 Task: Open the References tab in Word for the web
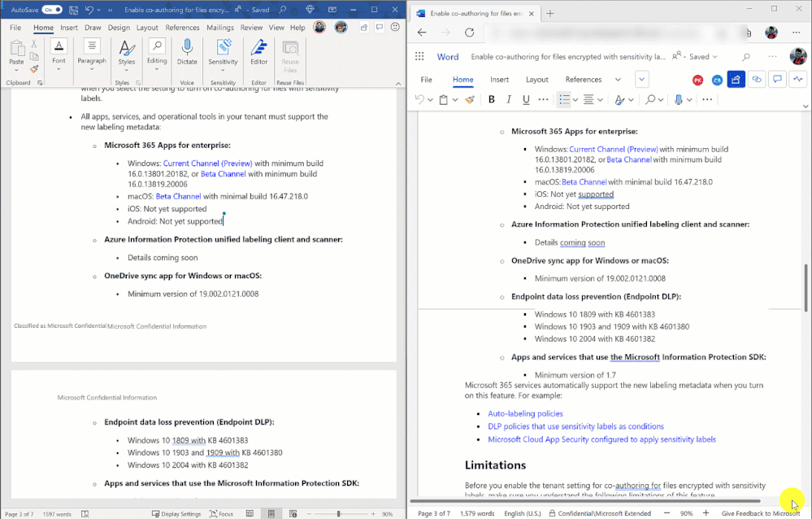click(583, 80)
